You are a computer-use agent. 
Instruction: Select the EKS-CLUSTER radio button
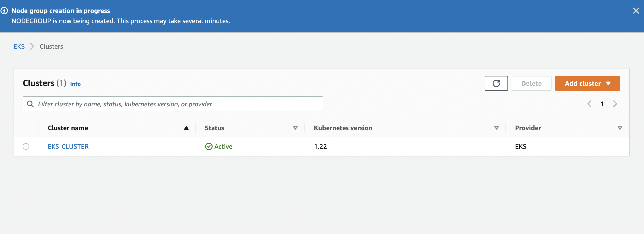tap(26, 146)
